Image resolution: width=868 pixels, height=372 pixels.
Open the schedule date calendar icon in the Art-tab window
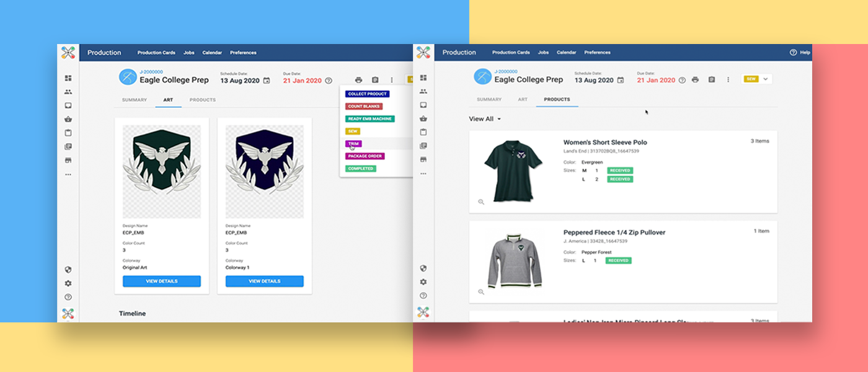(267, 81)
